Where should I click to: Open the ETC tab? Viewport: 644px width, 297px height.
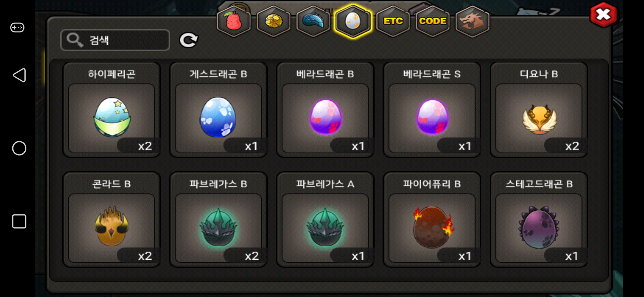tap(393, 21)
